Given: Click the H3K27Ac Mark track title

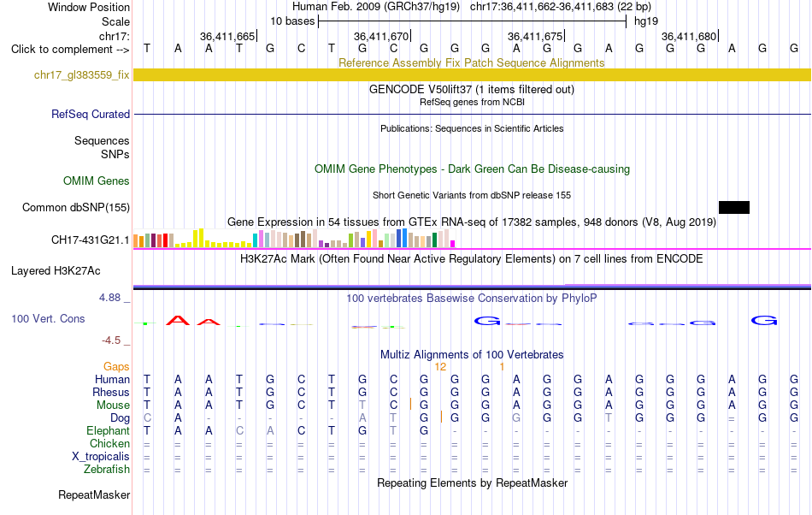Looking at the screenshot, I should (471, 258).
